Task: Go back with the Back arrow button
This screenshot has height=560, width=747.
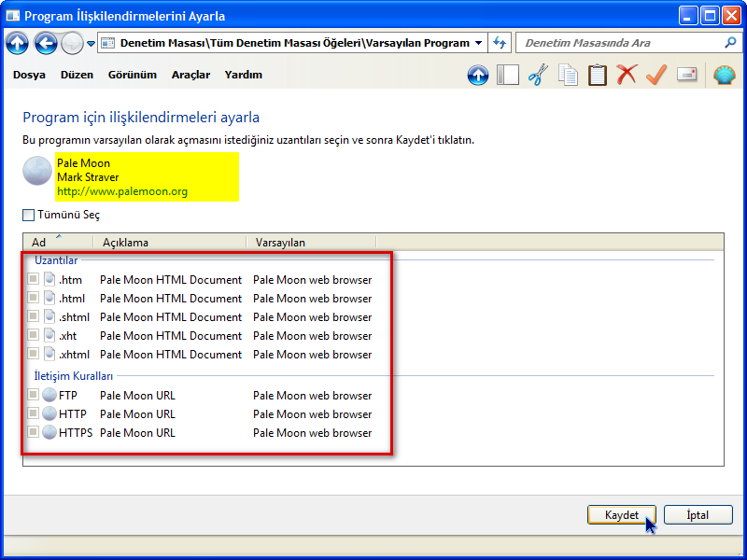Action: 46,44
